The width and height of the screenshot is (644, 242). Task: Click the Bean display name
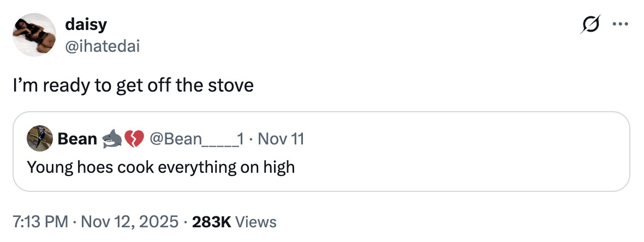pos(77,139)
